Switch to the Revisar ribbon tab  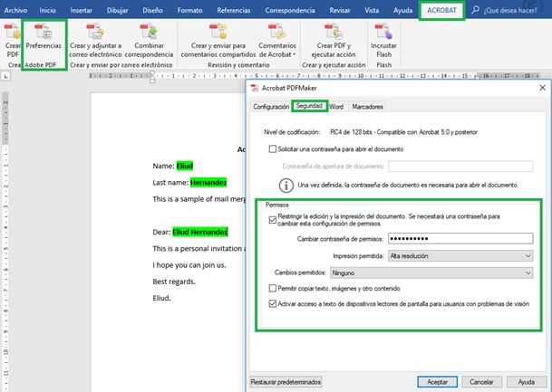point(340,10)
